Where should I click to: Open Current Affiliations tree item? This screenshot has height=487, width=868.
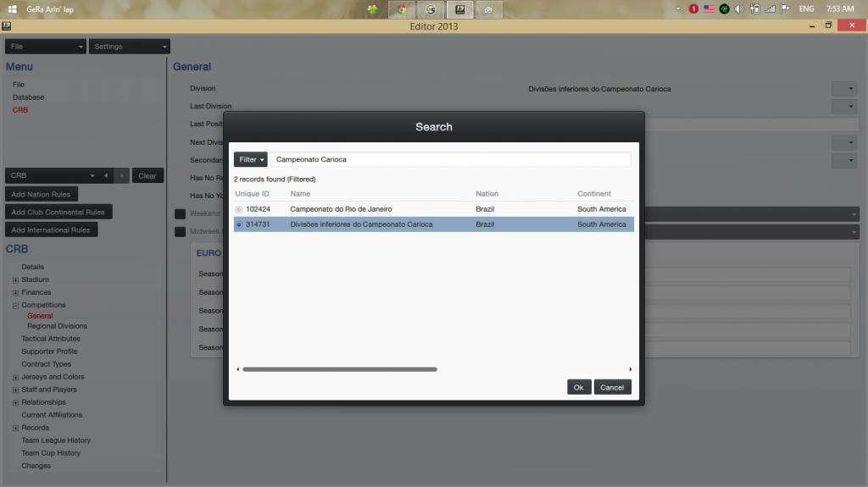point(52,415)
